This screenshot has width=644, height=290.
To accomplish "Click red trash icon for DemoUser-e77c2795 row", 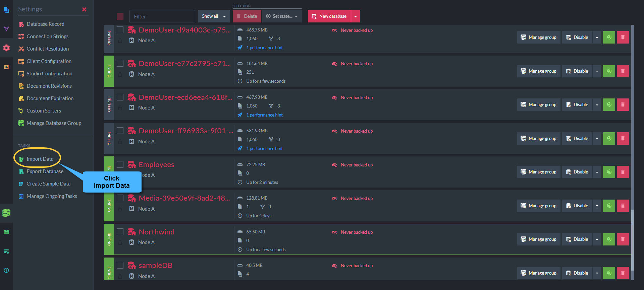I will [x=623, y=71].
